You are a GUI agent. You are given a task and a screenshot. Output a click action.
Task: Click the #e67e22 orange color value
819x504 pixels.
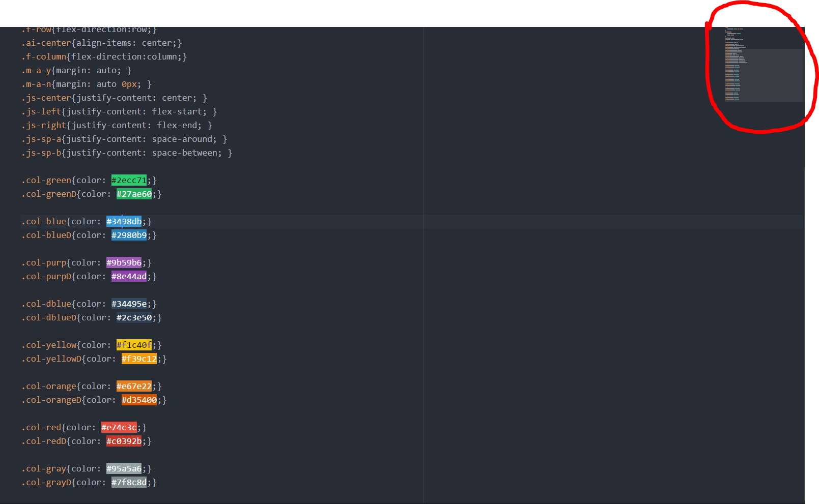click(x=134, y=386)
